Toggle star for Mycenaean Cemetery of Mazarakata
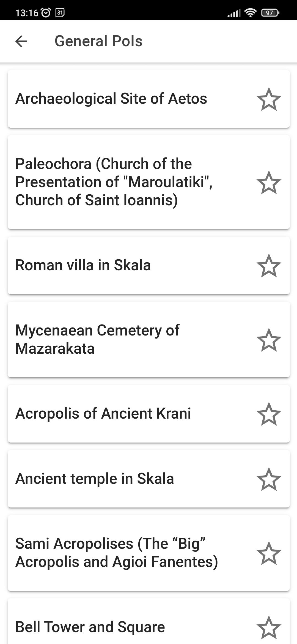 (x=269, y=340)
